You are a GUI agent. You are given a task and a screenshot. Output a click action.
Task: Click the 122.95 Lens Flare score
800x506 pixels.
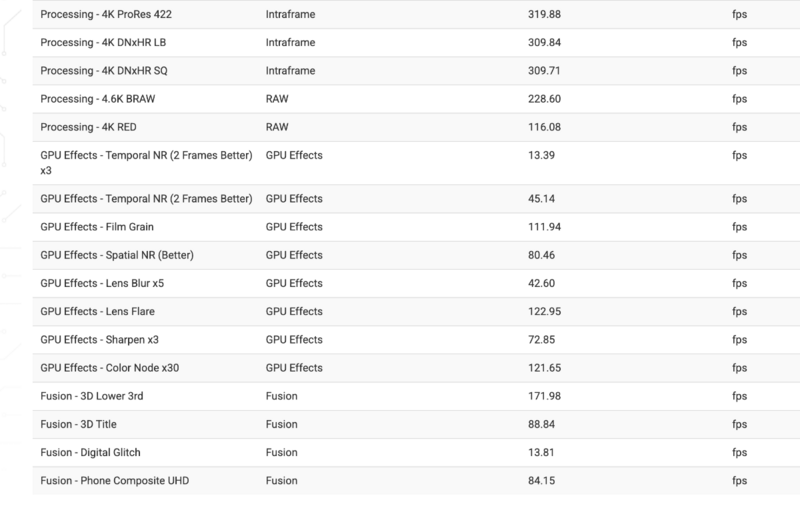click(x=543, y=311)
